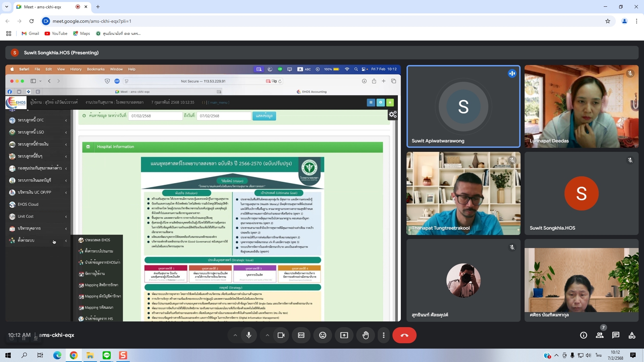This screenshot has width=644, height=362.
Task: Open the Chrome apps grid icon
Action: [9, 34]
